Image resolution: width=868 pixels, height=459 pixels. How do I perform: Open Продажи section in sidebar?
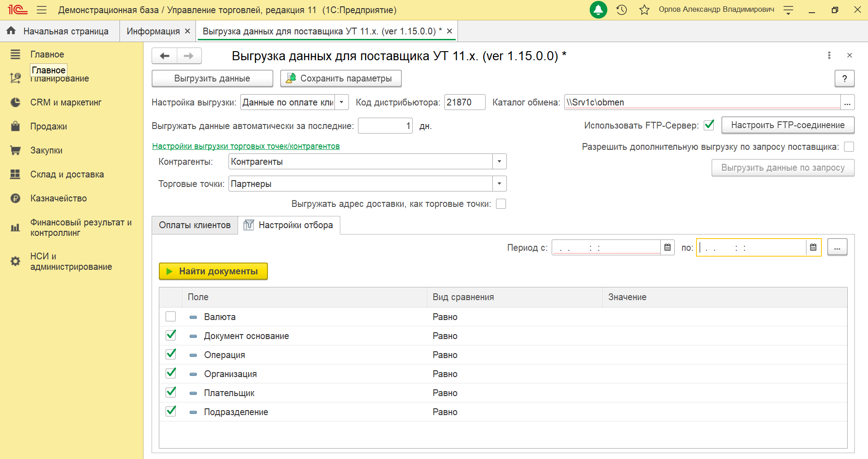point(48,126)
